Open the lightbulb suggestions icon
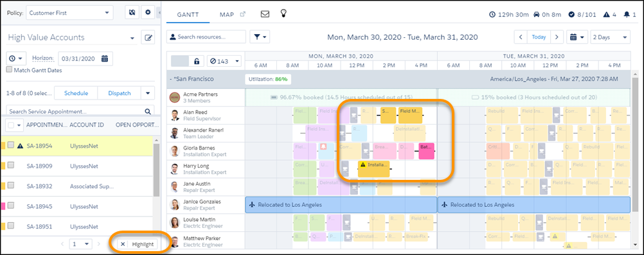The width and height of the screenshot is (644, 255). [x=283, y=13]
